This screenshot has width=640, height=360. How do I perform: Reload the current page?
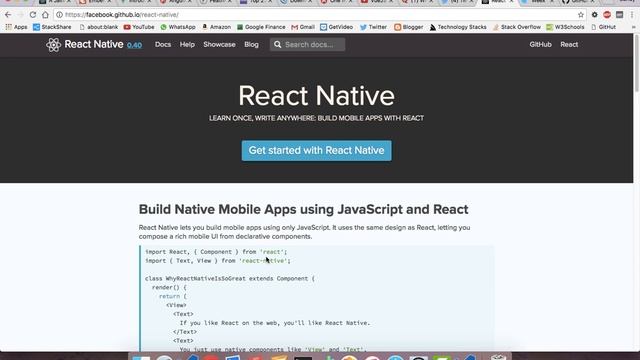pos(33,15)
